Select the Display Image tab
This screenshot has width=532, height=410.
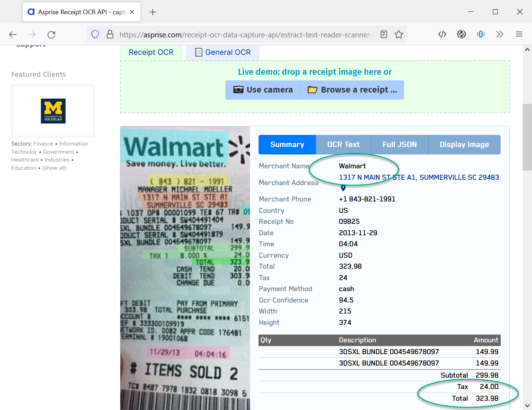tap(464, 144)
